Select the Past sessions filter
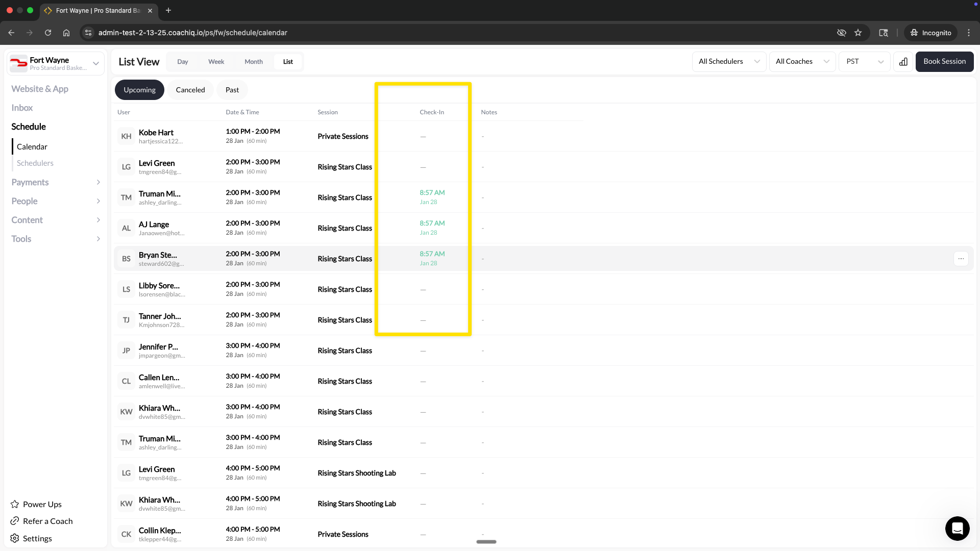 232,89
